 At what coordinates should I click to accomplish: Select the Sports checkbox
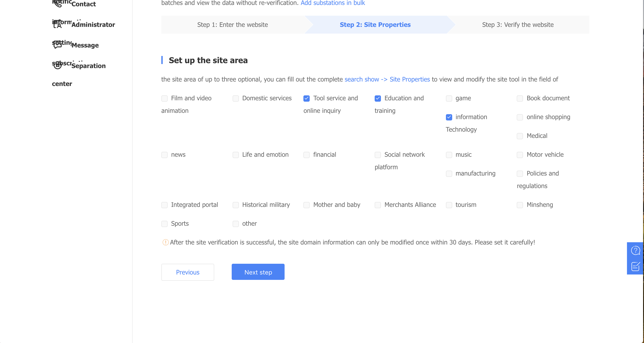(164, 224)
